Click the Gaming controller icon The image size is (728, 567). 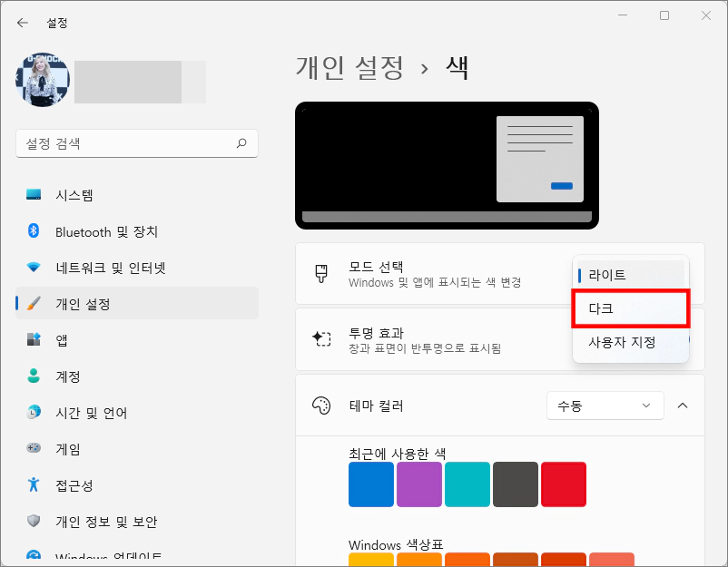pyautogui.click(x=34, y=448)
